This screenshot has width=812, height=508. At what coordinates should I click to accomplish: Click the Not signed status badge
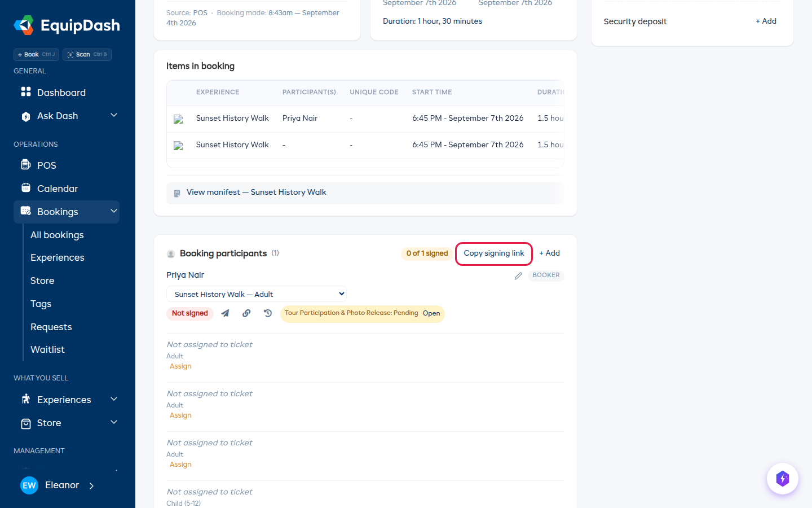(190, 314)
